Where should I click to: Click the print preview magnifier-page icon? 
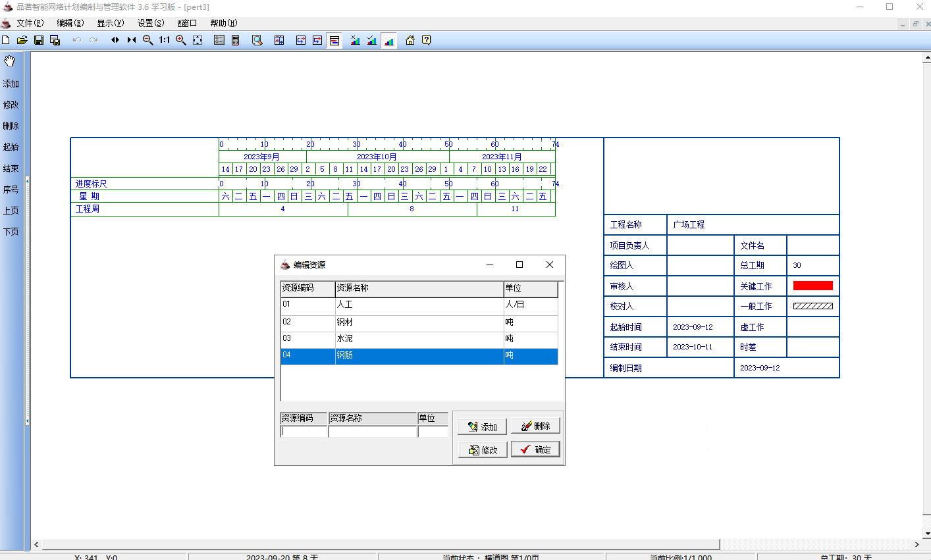(257, 40)
